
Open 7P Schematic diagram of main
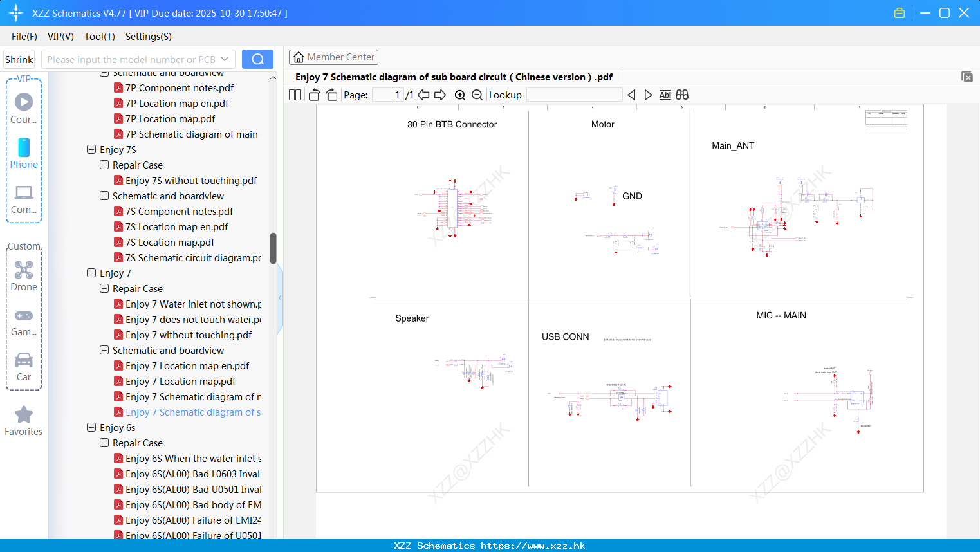(x=192, y=134)
